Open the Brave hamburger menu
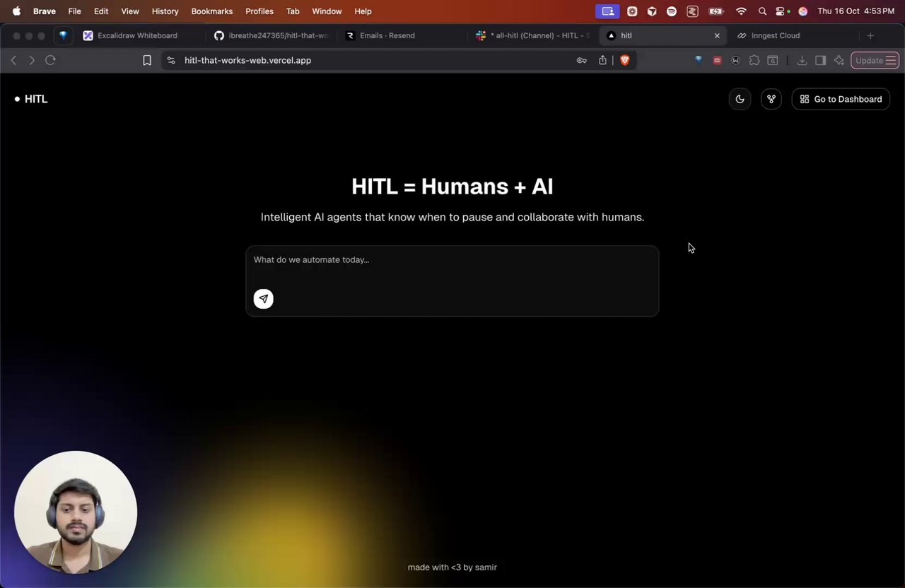Image resolution: width=905 pixels, height=588 pixels. 891,60
